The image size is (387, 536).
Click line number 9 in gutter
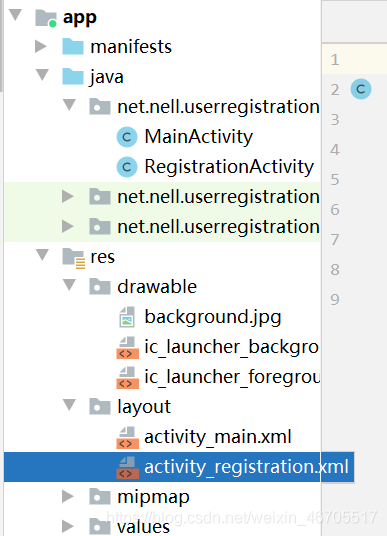(x=335, y=300)
